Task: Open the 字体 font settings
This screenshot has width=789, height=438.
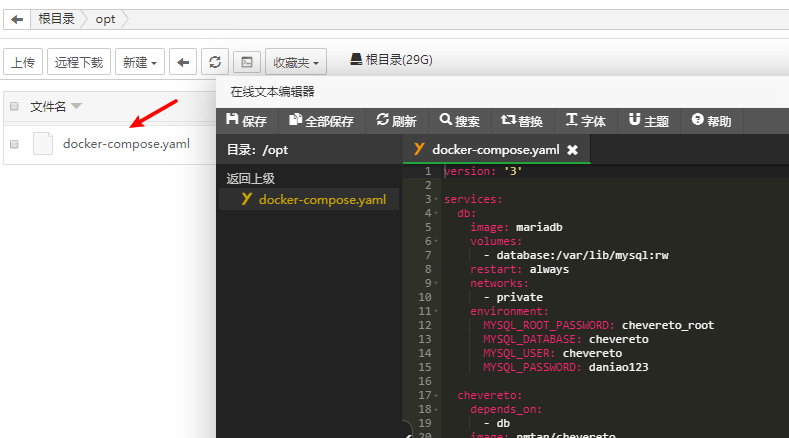Action: (586, 121)
